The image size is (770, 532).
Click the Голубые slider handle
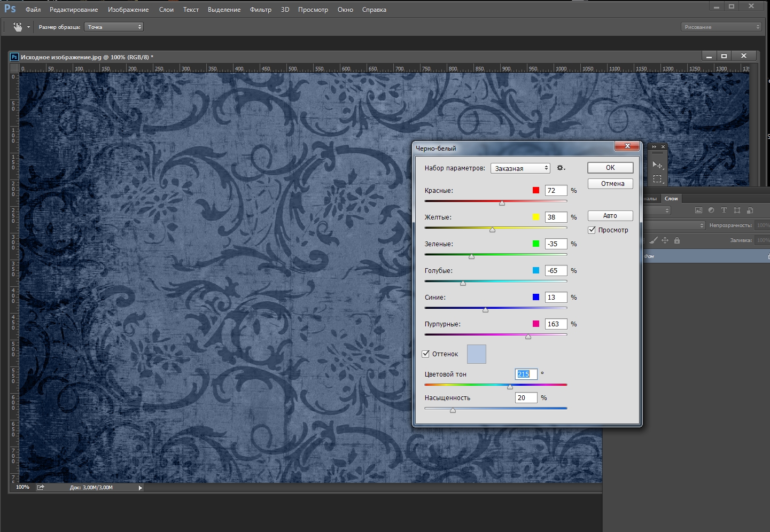[463, 283]
